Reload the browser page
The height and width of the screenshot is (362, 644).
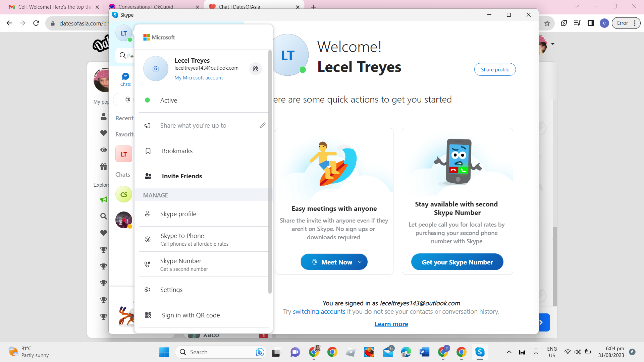36,23
